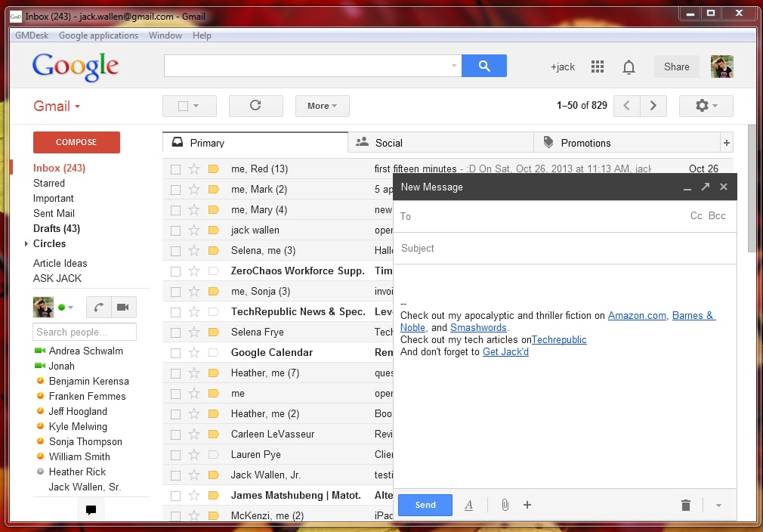
Task: Click the chat bubble icon at bottom
Action: [x=91, y=509]
